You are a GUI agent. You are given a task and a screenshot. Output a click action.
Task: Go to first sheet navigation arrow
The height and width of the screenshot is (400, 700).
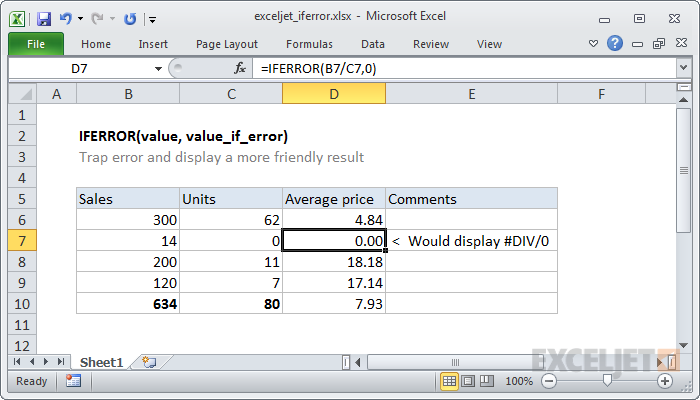point(17,362)
